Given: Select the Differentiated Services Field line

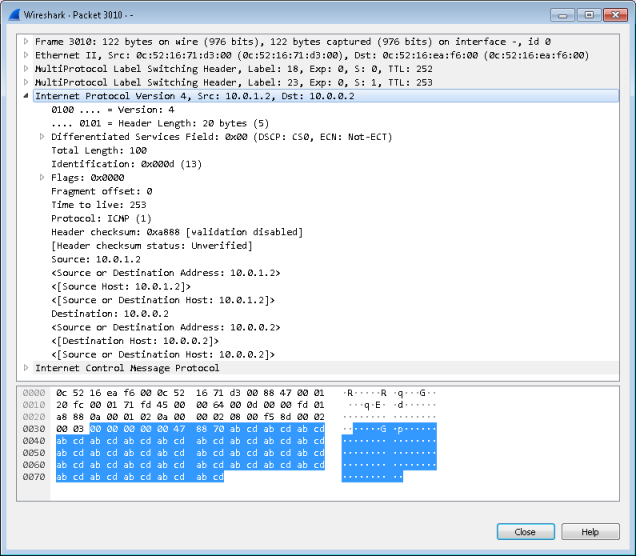Looking at the screenshot, I should click(221, 137).
